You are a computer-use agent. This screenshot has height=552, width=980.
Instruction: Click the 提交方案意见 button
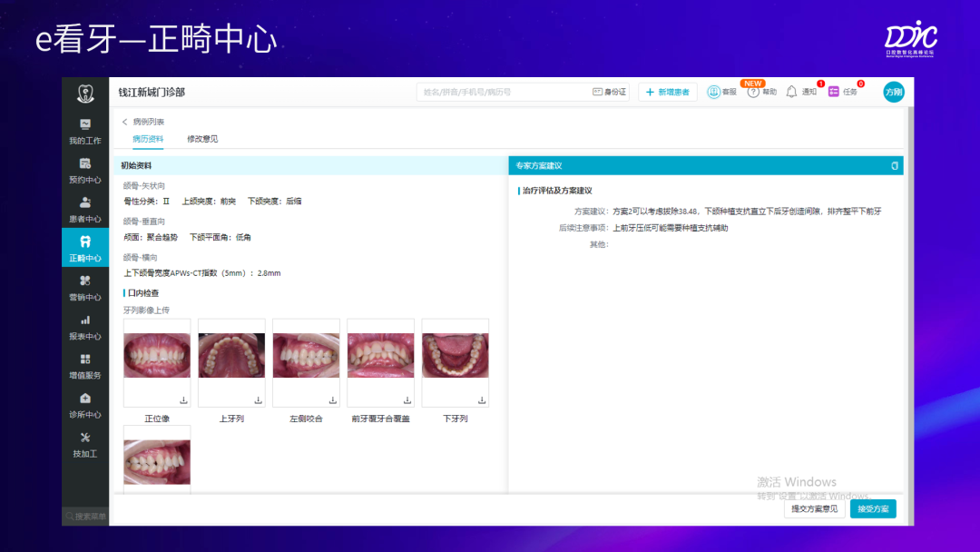click(814, 508)
